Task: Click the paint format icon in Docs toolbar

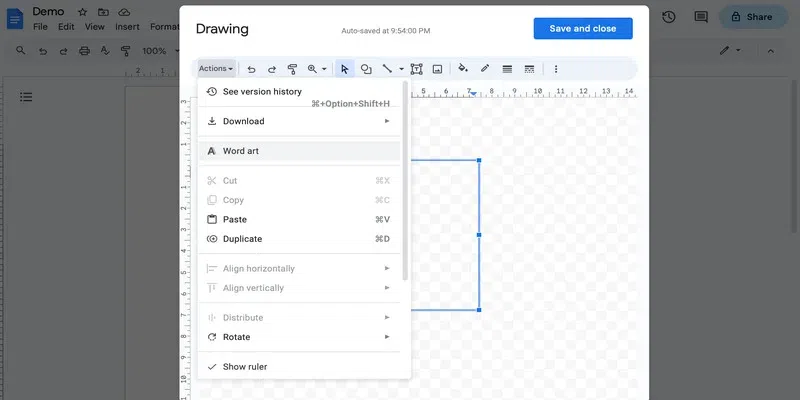Action: point(125,51)
